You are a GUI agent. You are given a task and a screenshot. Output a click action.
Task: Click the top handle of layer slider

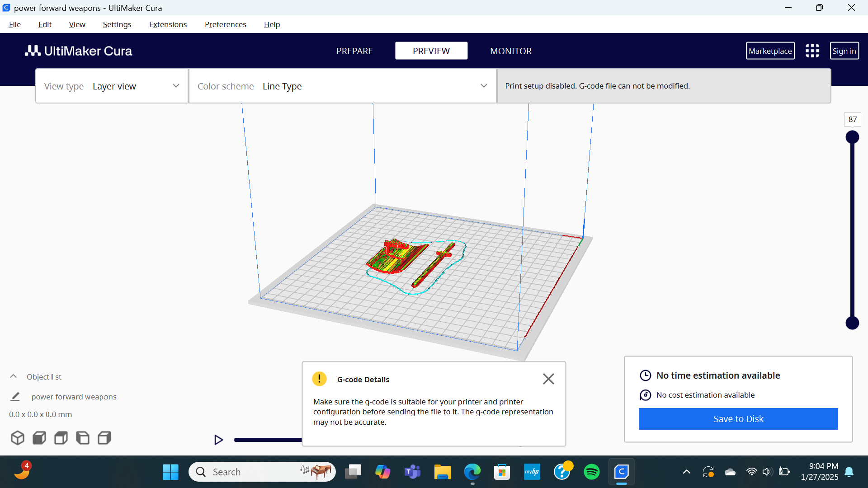pos(852,137)
